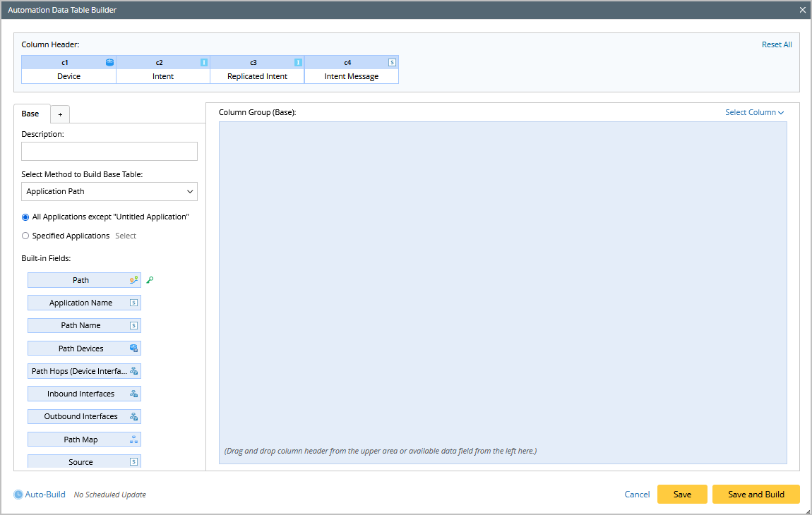812x515 pixels.
Task: Click the Path built-in field label
Action: coord(80,280)
